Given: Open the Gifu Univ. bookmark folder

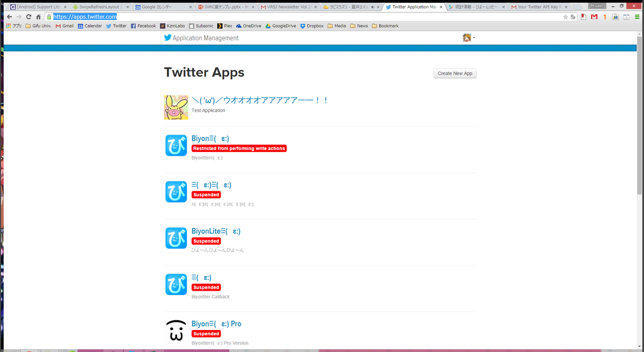Looking at the screenshot, I should point(39,26).
